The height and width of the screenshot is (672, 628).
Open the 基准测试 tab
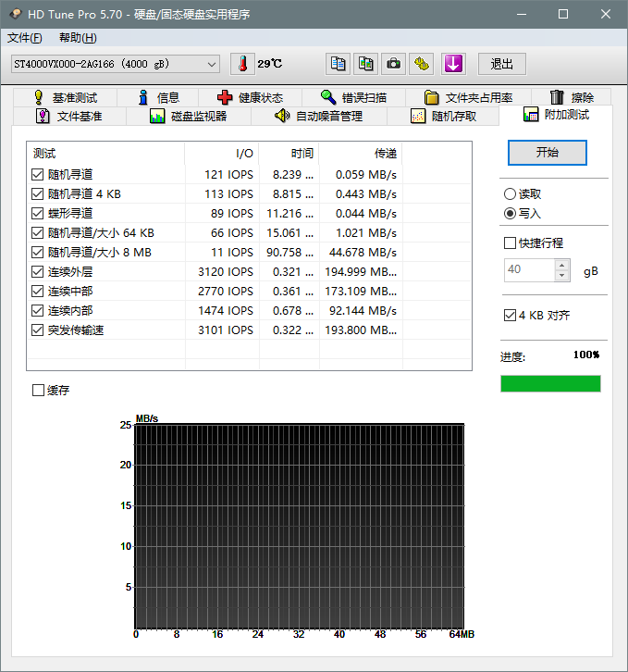coord(65,98)
